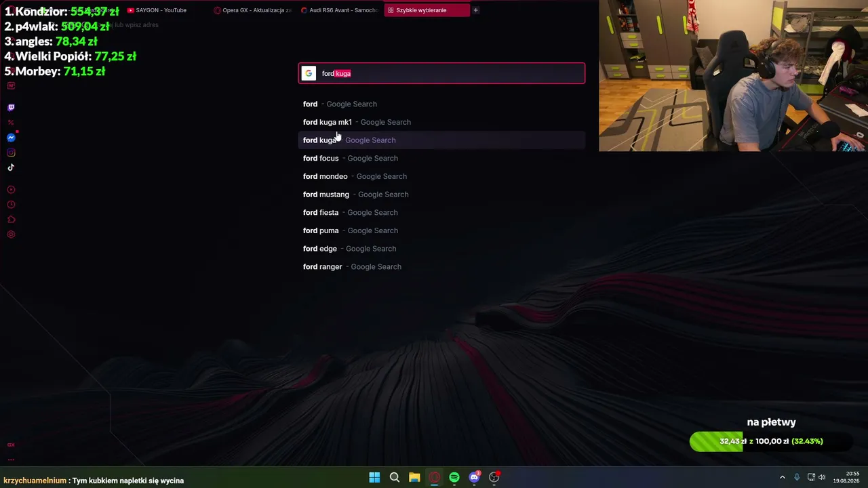Open the Settings gear in the sidebar

tap(11, 235)
